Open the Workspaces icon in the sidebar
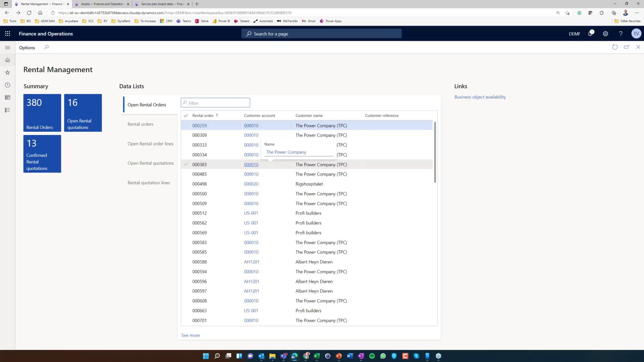644x362 pixels. [x=7, y=97]
